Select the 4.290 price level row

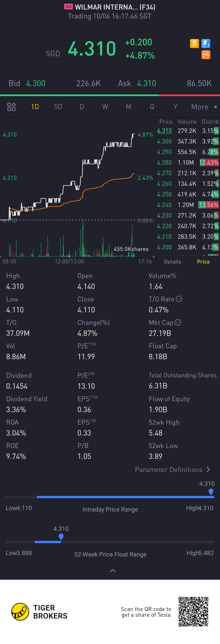point(188,152)
